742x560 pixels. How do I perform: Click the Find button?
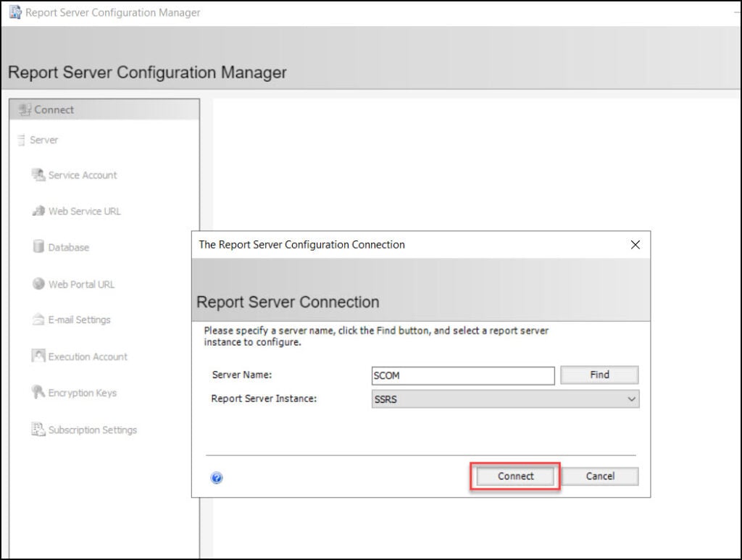(x=599, y=375)
